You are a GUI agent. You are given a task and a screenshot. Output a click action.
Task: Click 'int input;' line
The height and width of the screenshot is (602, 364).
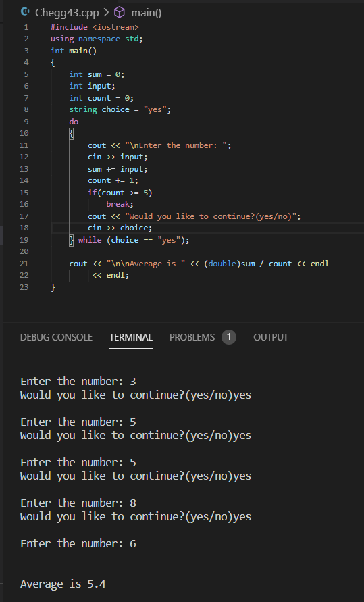tap(92, 86)
